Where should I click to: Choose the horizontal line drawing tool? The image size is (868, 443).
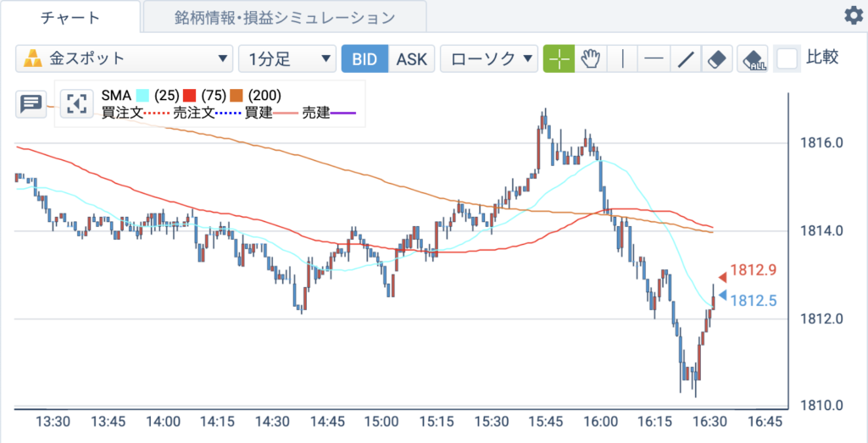click(x=654, y=58)
